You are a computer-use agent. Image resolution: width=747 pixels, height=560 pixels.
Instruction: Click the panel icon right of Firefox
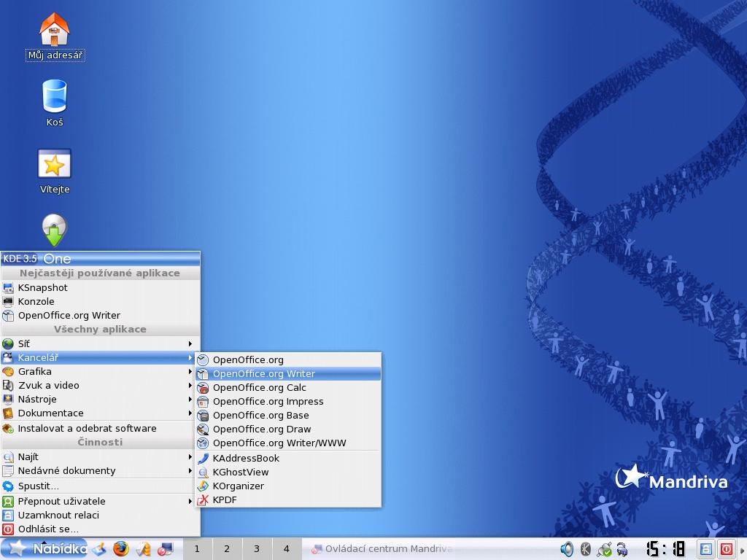click(143, 549)
